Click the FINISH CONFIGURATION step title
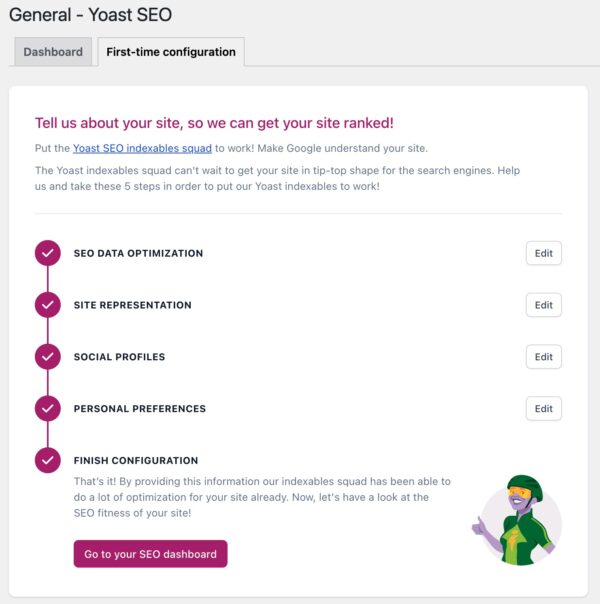Screen dimensions: 600x604 tap(136, 460)
